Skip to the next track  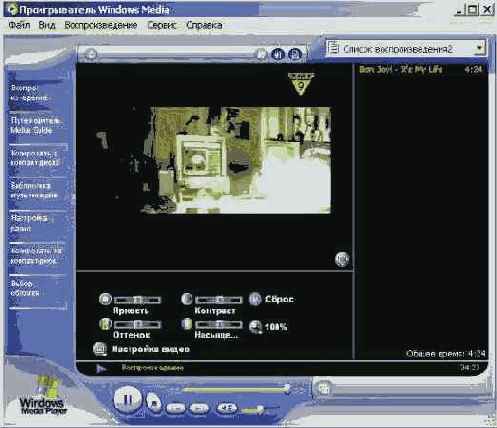[x=199, y=408]
